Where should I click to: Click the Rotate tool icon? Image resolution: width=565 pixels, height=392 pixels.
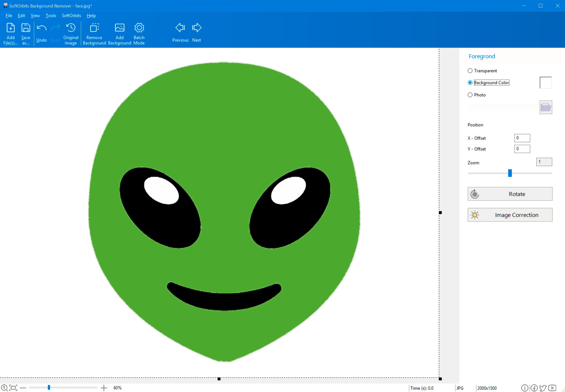[475, 194]
